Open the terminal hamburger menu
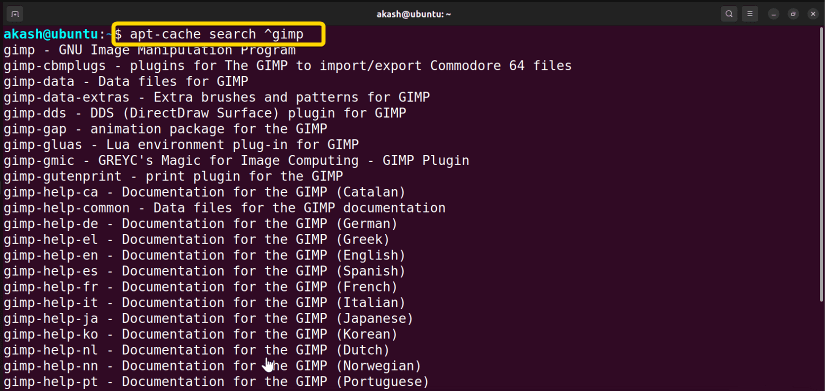 [x=751, y=14]
